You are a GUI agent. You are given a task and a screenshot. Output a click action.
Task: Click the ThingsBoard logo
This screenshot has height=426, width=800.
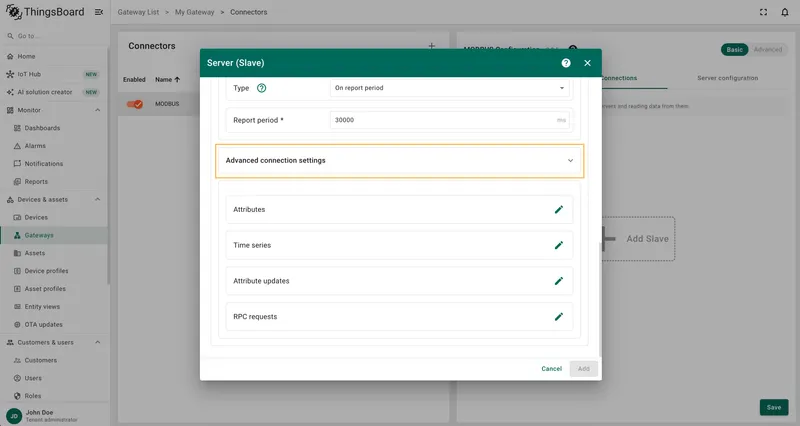click(x=45, y=12)
